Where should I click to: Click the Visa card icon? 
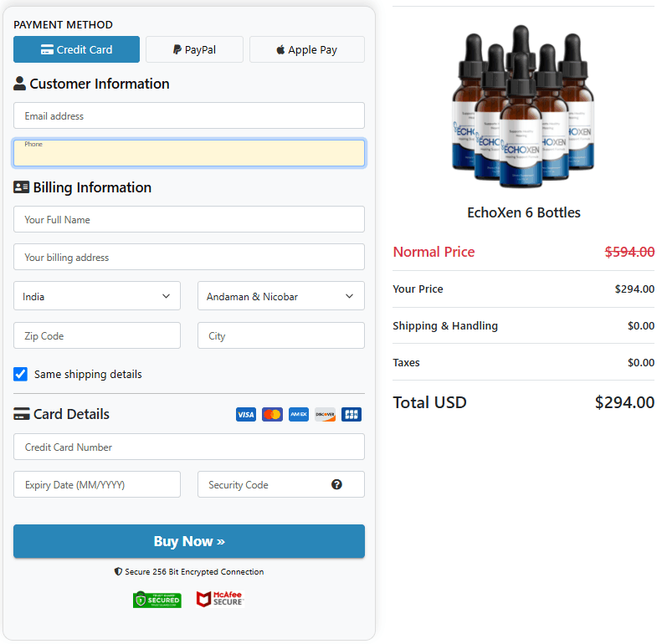pyautogui.click(x=245, y=415)
